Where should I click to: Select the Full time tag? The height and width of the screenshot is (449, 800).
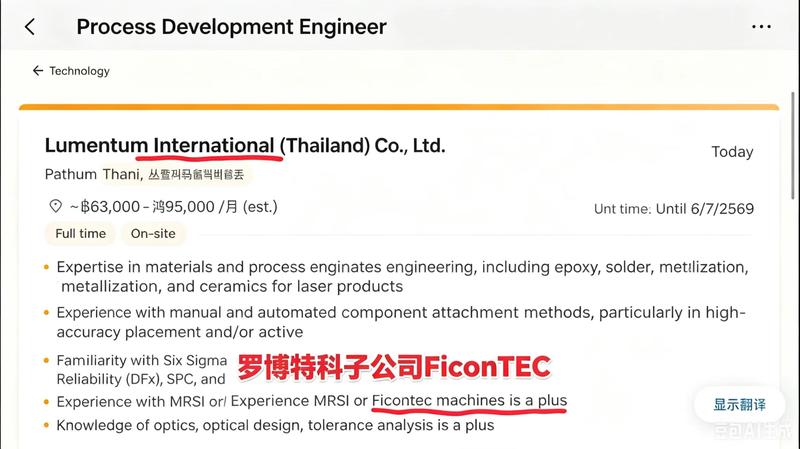[81, 234]
